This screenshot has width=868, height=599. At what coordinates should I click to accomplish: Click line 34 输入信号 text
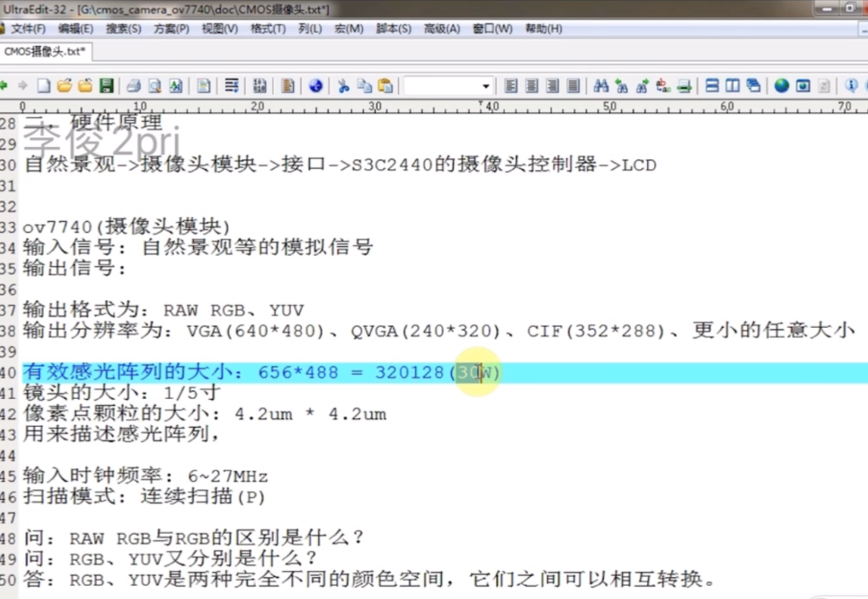[x=198, y=247]
